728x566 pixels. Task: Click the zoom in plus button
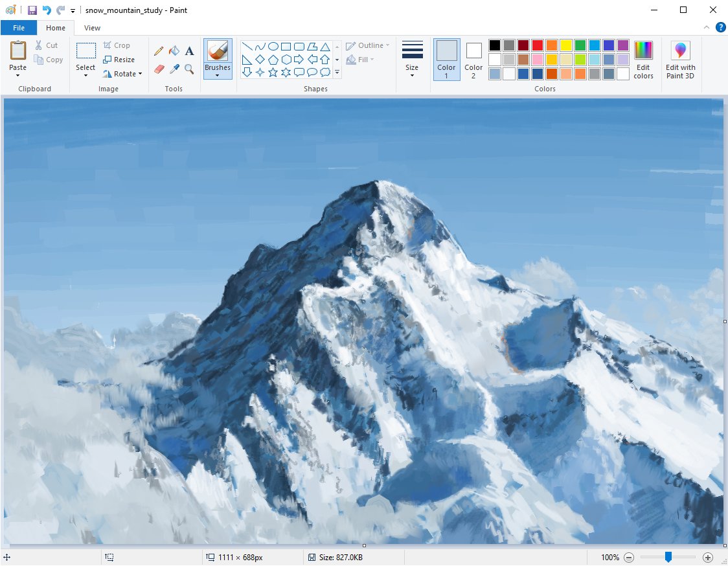pyautogui.click(x=707, y=557)
